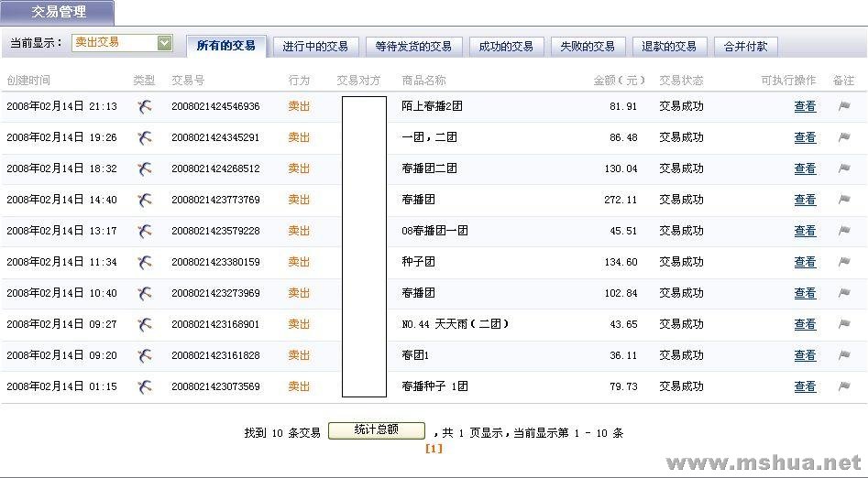Click the flag note icon for 陌上春播2团 row
Screen dimensions: 868x478
[844, 106]
